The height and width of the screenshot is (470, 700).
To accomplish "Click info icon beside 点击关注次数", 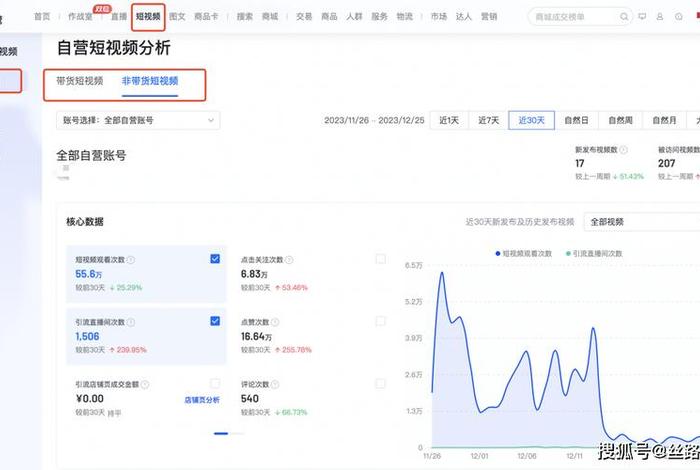I will coord(291,259).
